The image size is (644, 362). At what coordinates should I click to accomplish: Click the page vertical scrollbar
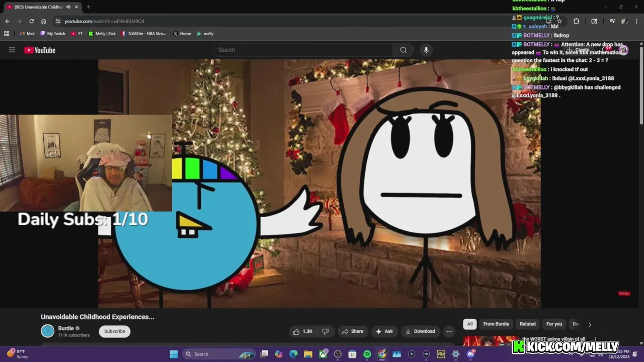[641, 85]
